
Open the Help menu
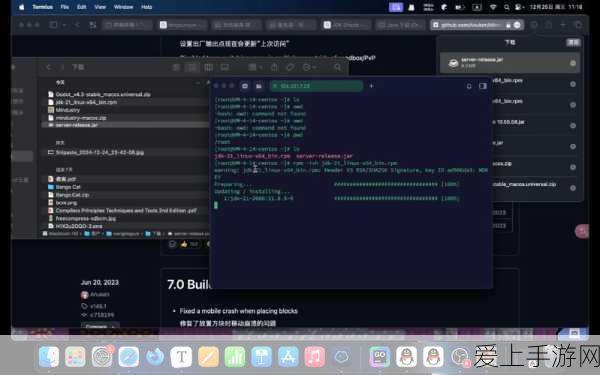pyautogui.click(x=147, y=7)
